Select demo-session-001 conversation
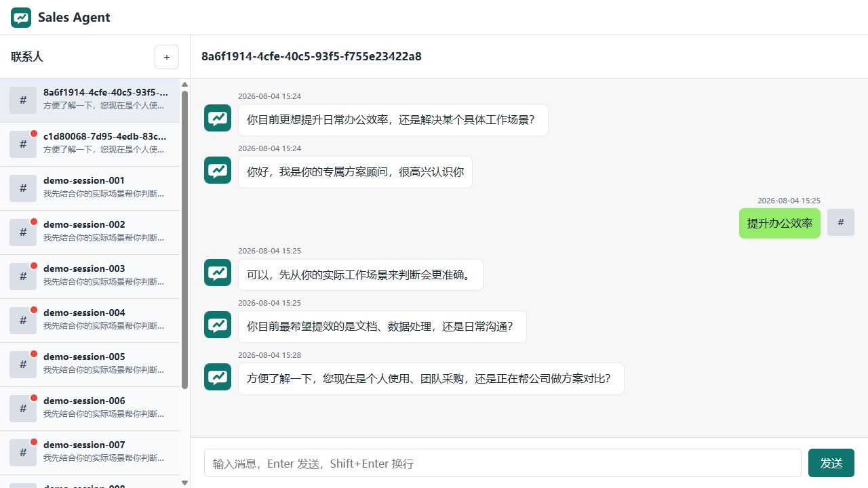Screen dimensions: 868x488 coord(90,188)
